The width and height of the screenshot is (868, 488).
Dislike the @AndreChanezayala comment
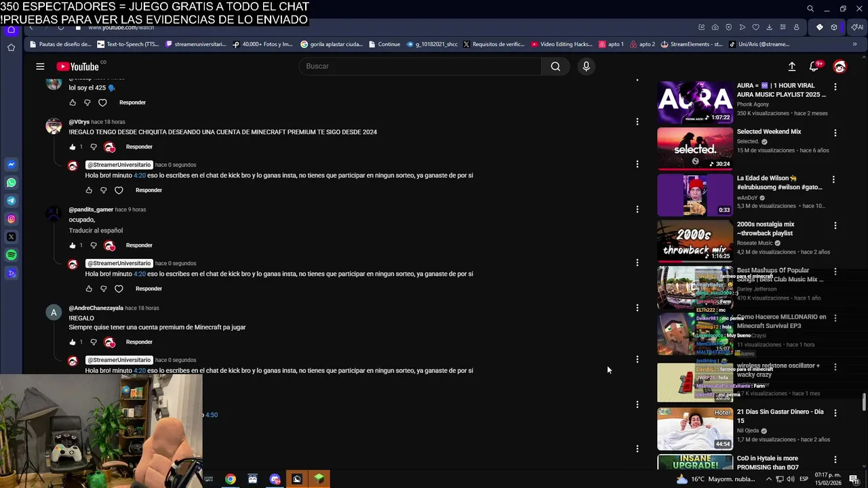click(94, 342)
